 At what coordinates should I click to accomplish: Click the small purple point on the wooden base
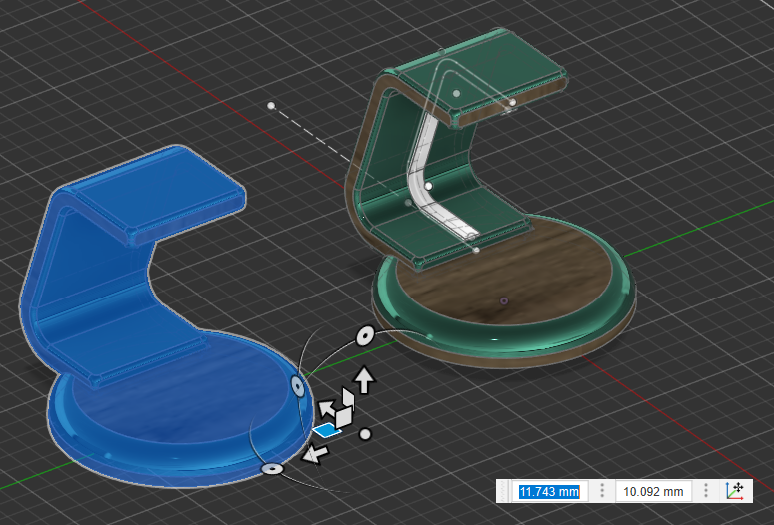(x=504, y=299)
